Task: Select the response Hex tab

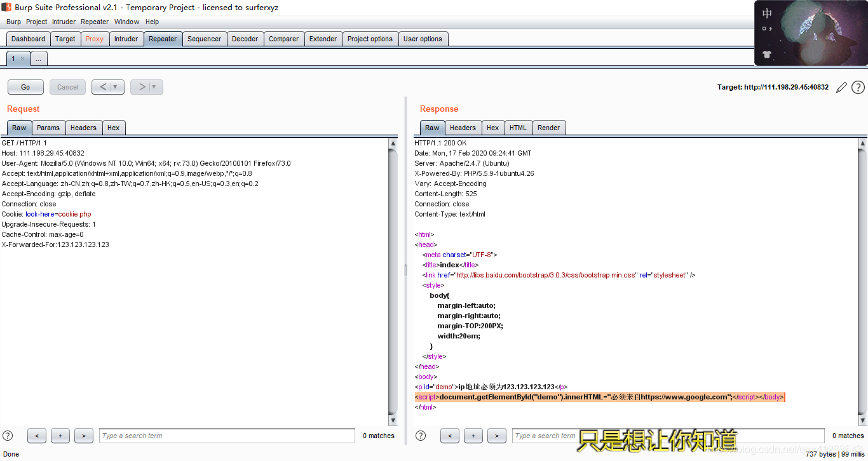Action: coord(492,128)
